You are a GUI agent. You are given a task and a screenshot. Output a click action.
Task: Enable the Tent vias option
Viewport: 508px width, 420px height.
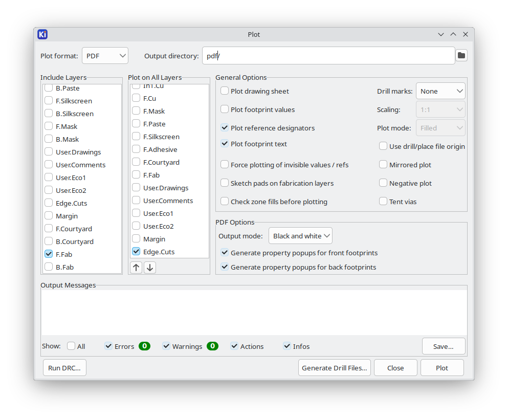point(383,202)
